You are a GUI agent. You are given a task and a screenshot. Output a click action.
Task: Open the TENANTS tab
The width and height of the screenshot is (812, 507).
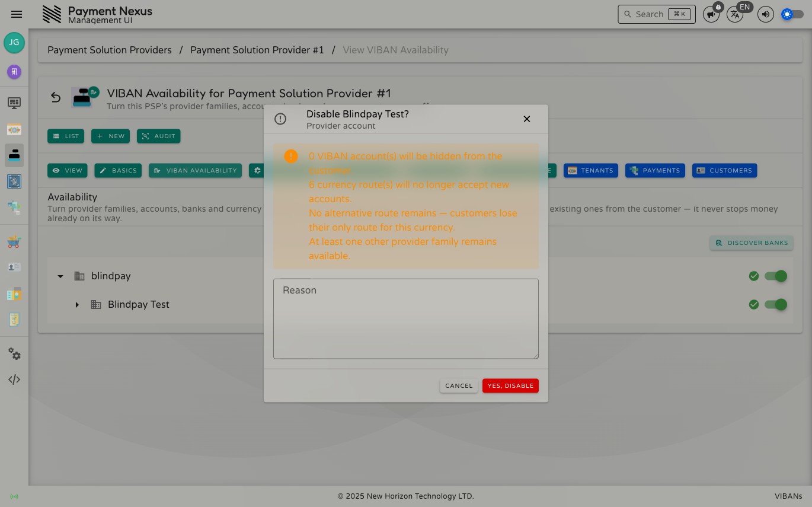(591, 171)
